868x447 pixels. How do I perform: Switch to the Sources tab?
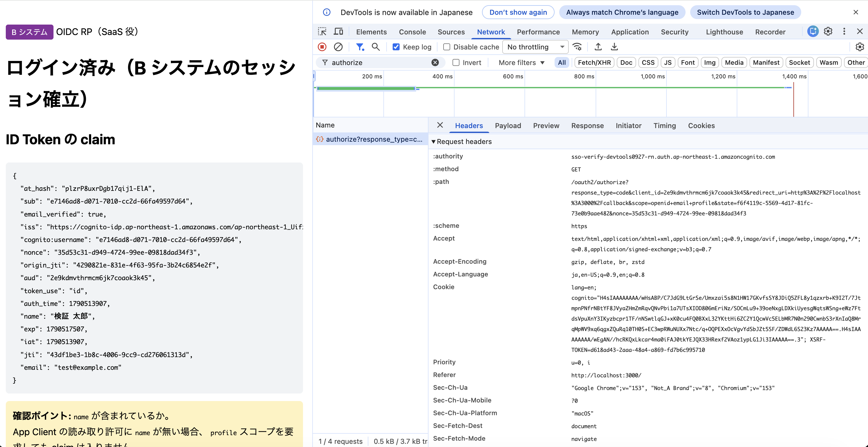tap(451, 32)
